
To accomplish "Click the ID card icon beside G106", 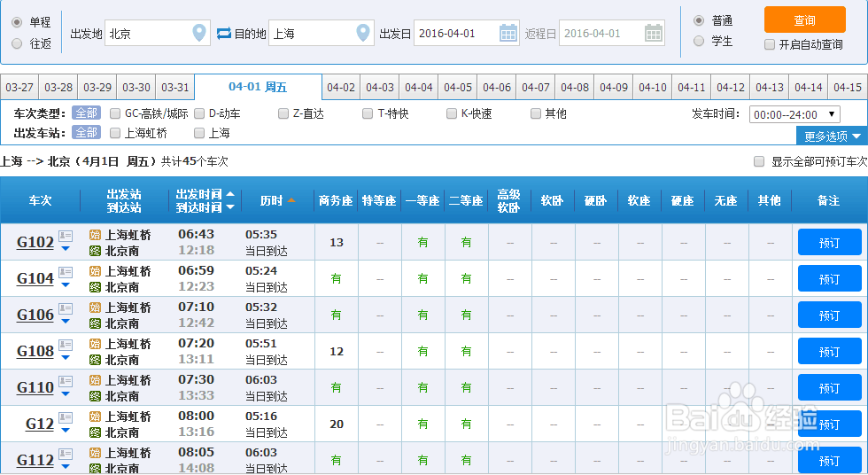I will tap(66, 309).
